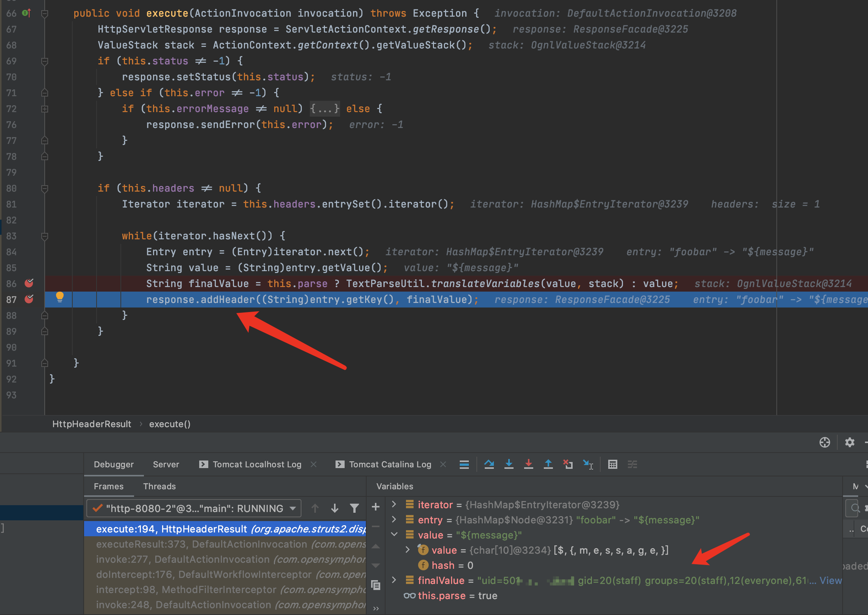Click the Step Out debugger icon

click(x=548, y=464)
